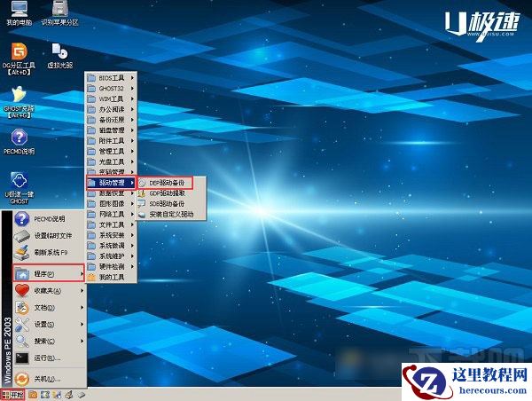Choose 刷新系统 F9 in the Start menu
The height and width of the screenshot is (401, 532).
(x=50, y=253)
